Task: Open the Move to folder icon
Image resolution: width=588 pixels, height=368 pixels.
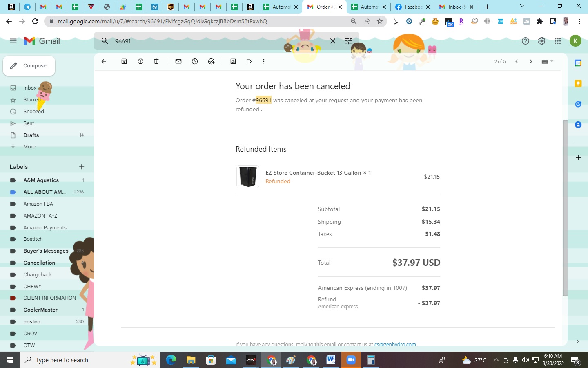Action: (233, 61)
